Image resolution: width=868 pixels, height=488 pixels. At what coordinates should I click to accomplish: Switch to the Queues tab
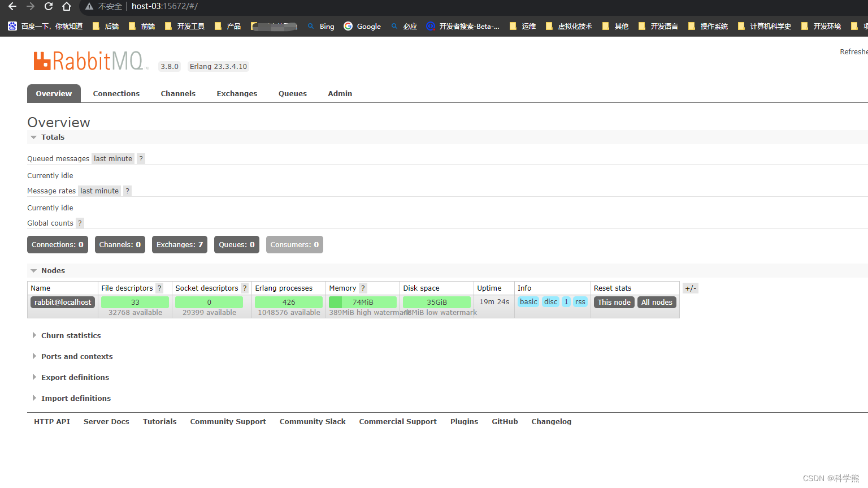[293, 93]
